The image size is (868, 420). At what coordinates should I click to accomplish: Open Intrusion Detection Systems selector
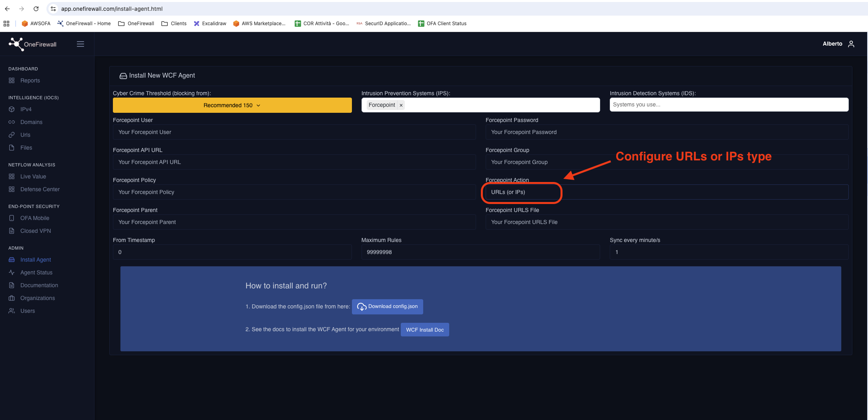pos(729,105)
